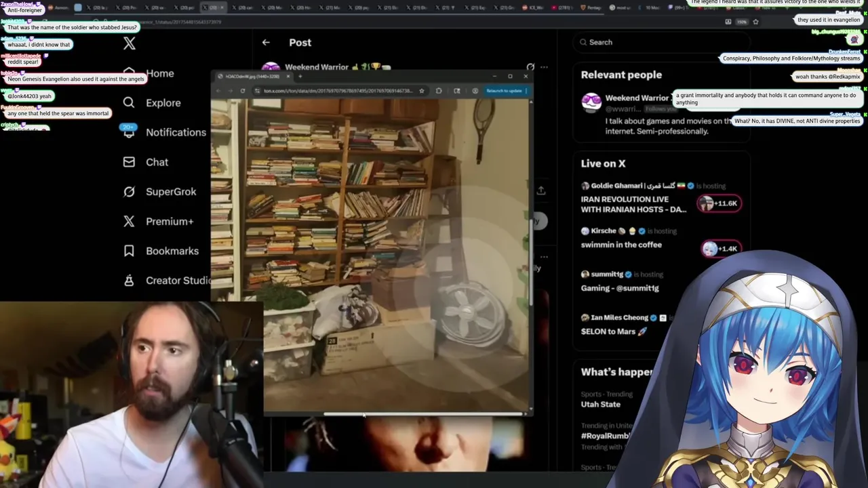The width and height of the screenshot is (868, 488).
Task: Click the post author's avatar
Action: [271, 67]
